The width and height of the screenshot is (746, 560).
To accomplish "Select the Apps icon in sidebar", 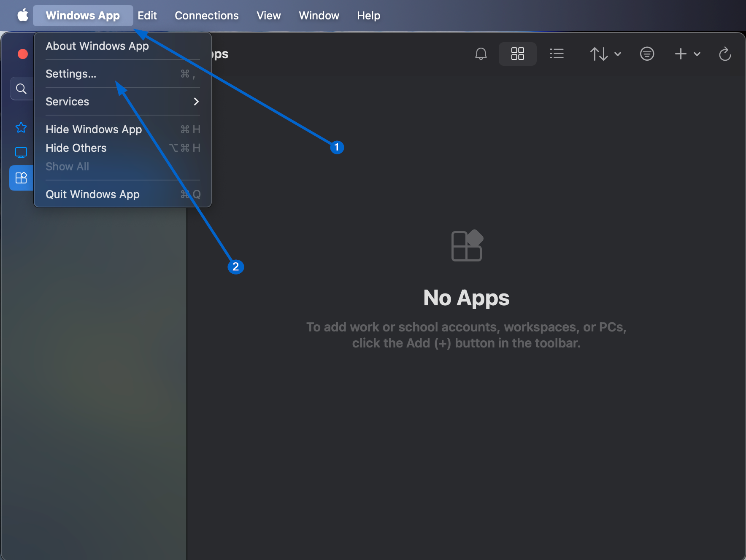I will [x=21, y=178].
